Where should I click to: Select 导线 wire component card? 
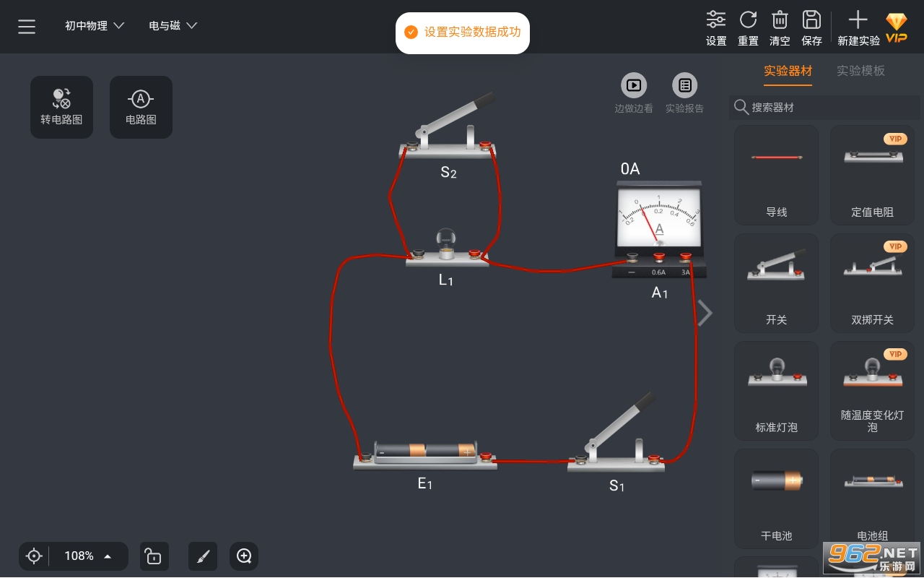pos(776,175)
